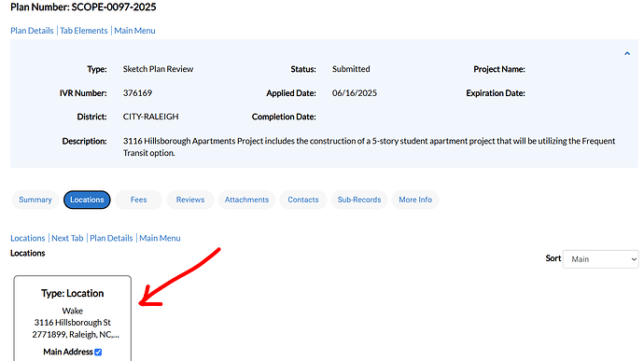Click Main Menu link below the tabs
Image resolution: width=644 pixels, height=361 pixels.
[160, 238]
